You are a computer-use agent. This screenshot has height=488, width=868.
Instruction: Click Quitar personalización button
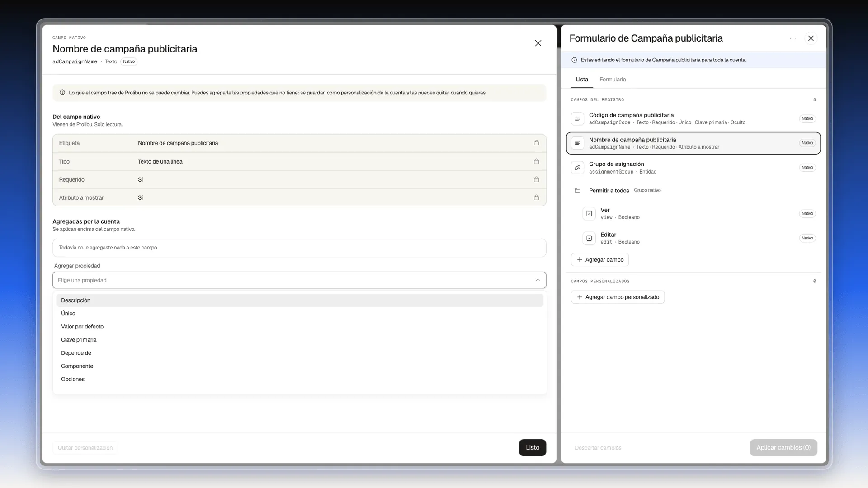[x=85, y=448]
